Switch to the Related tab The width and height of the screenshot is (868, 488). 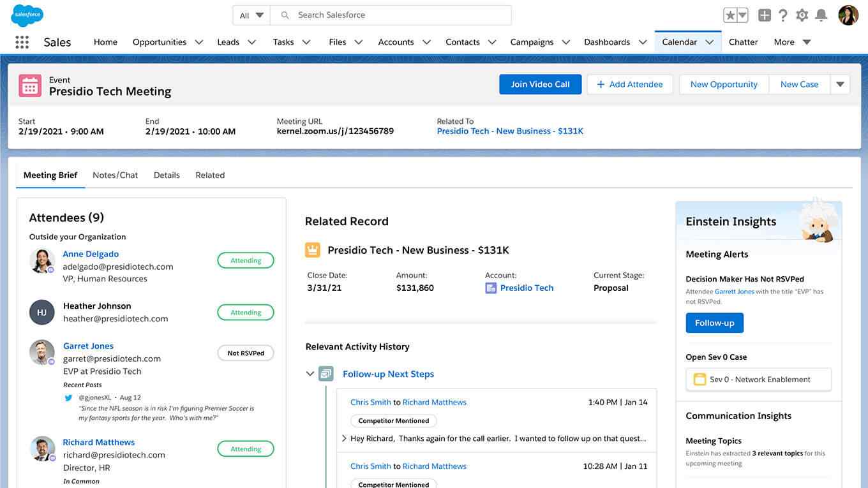click(x=210, y=175)
